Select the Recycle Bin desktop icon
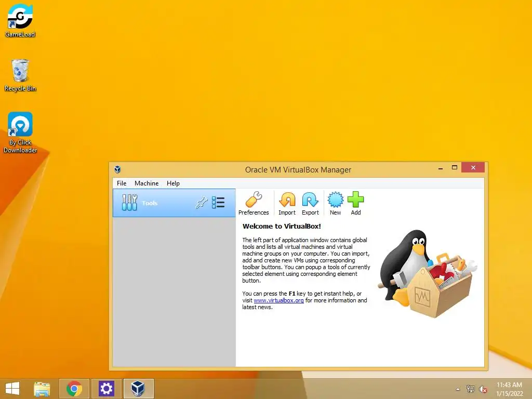 click(x=20, y=75)
